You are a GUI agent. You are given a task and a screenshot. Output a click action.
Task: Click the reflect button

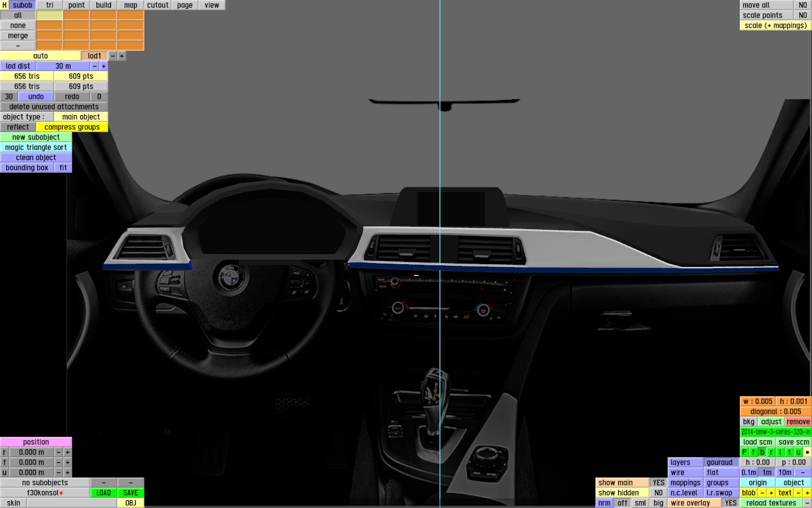18,127
